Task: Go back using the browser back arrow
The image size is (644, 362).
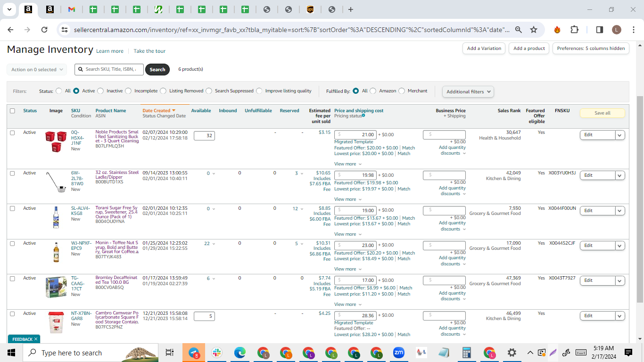Action: [11, 30]
